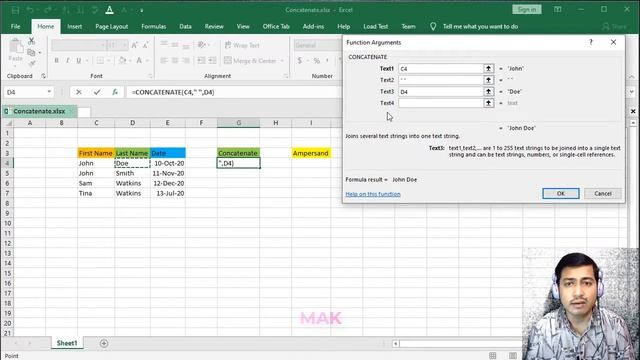Image resolution: width=640 pixels, height=360 pixels.
Task: Click the Decrease Font Size icon
Action: pyautogui.click(x=145, y=45)
